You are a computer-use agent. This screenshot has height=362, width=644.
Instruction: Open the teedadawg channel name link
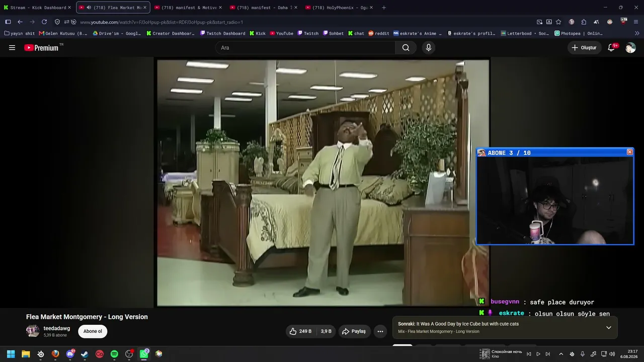57,328
